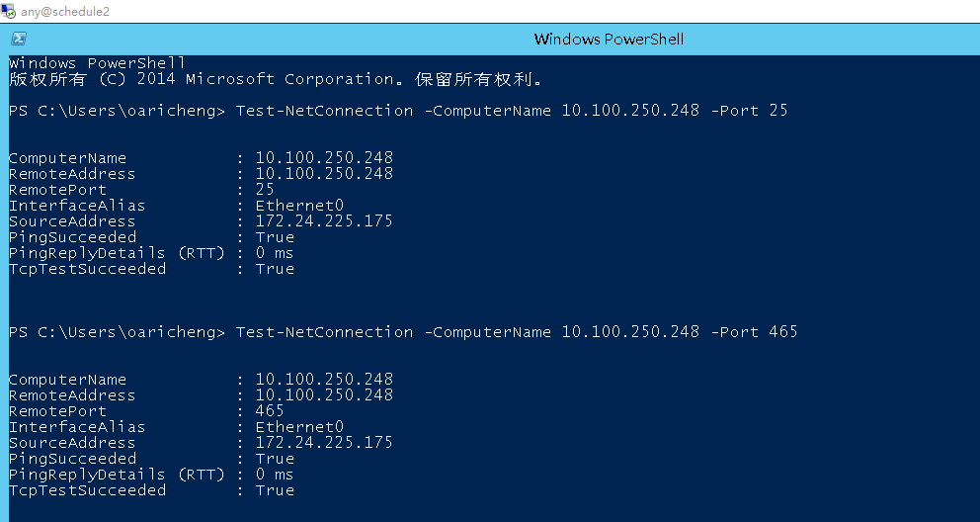Click the second RemoteAddress 10.100.250.248 value
This screenshot has width=980, height=522.
[324, 395]
